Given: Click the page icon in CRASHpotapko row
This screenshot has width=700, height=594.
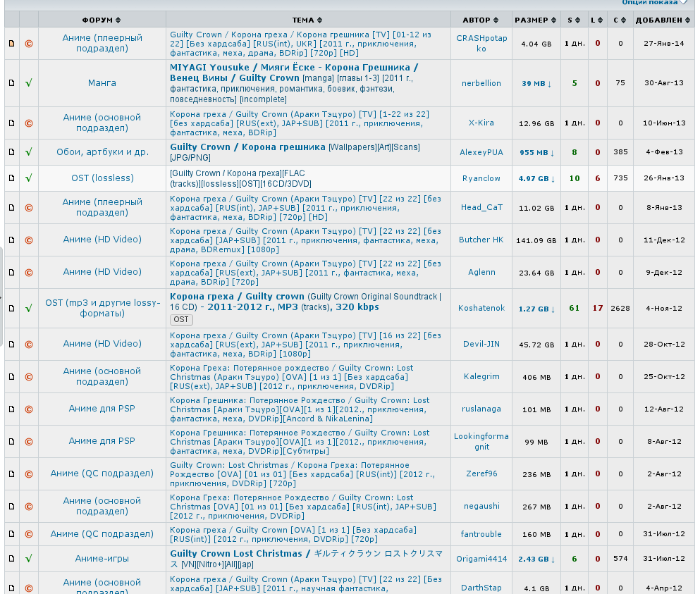Looking at the screenshot, I should pyautogui.click(x=12, y=44).
